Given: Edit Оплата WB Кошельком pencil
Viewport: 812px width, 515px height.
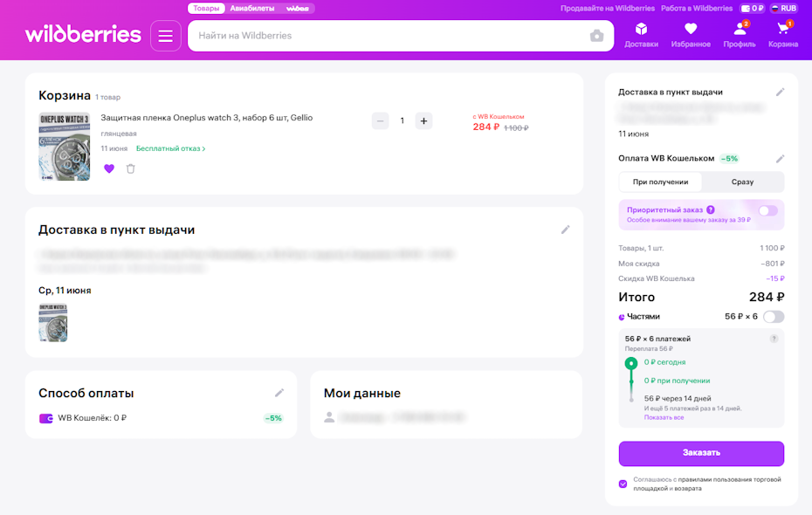Looking at the screenshot, I should point(780,158).
